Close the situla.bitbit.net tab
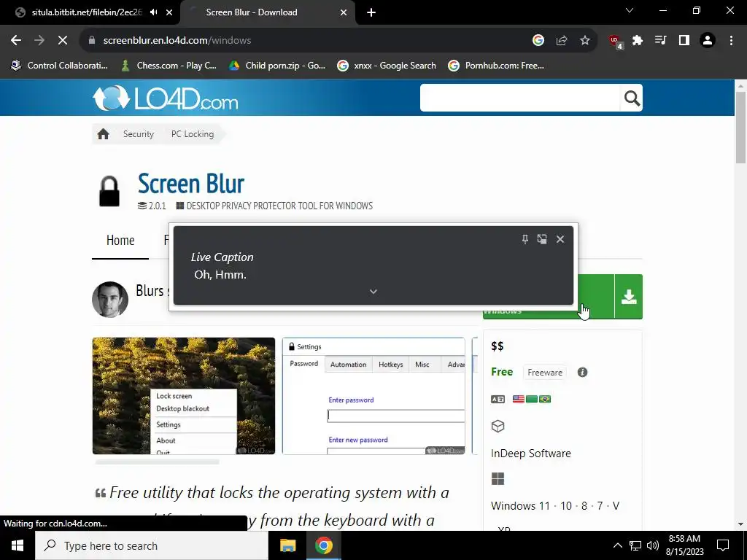747x560 pixels. (169, 12)
